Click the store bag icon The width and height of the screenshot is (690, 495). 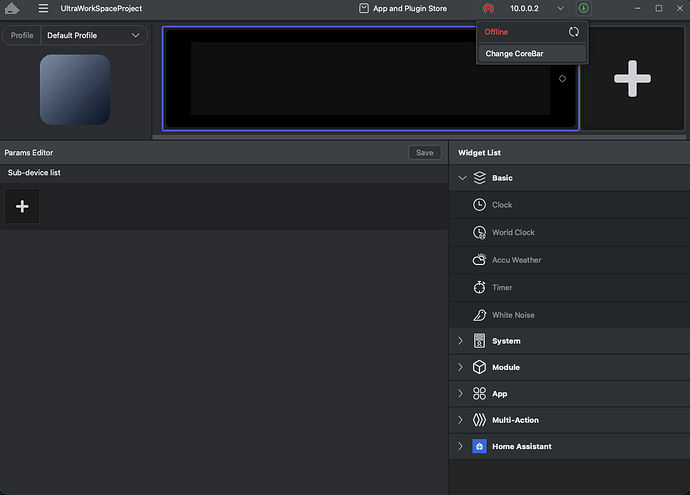click(x=363, y=8)
